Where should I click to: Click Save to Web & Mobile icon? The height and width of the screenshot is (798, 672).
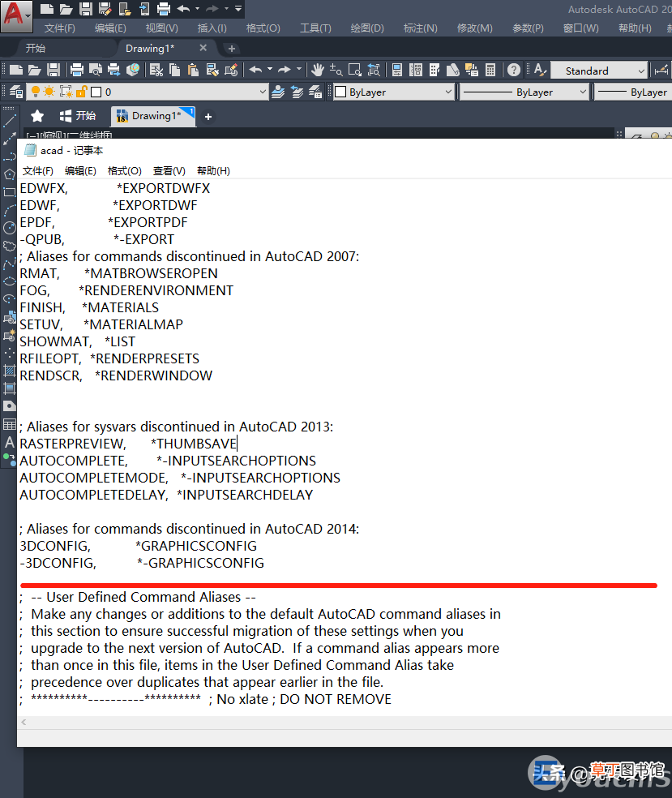tap(144, 9)
